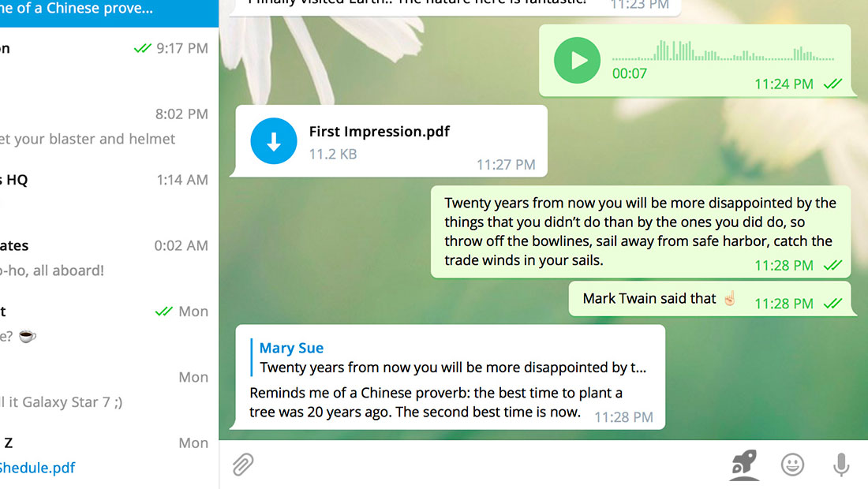This screenshot has width=868, height=489.
Task: Click the Mary Sue quoted reply
Action: 450,357
